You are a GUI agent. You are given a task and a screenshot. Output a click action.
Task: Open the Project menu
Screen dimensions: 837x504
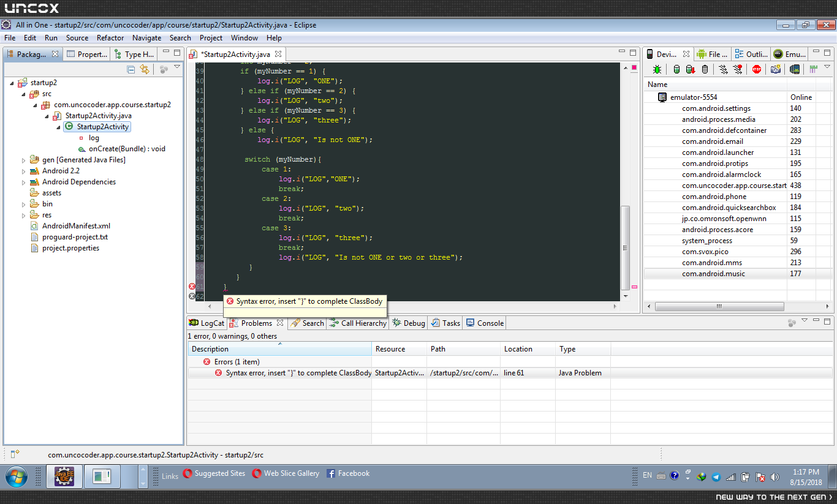[211, 38]
